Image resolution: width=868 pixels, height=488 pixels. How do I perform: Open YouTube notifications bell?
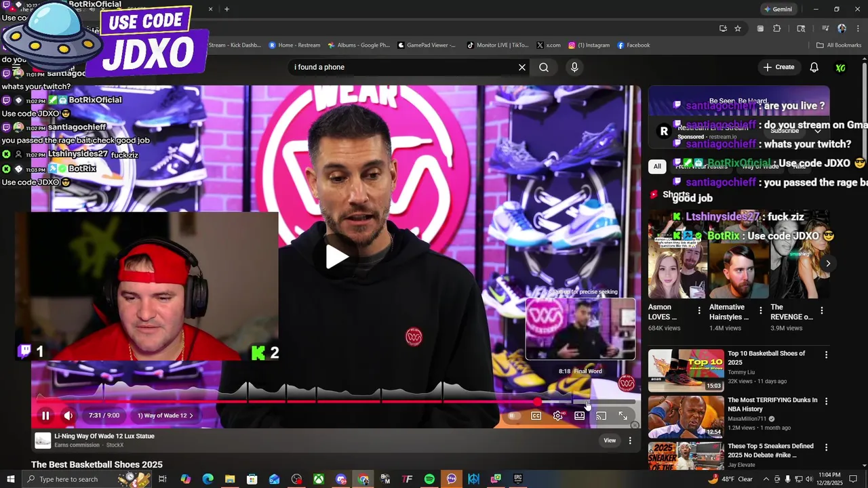coord(814,67)
